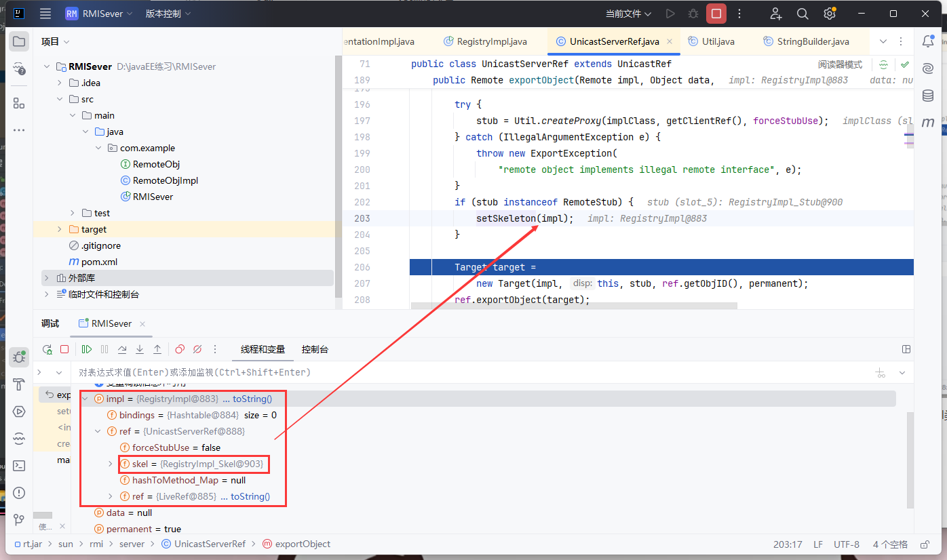Toggle the Project tool window folder icon
The height and width of the screenshot is (560, 947).
click(19, 41)
